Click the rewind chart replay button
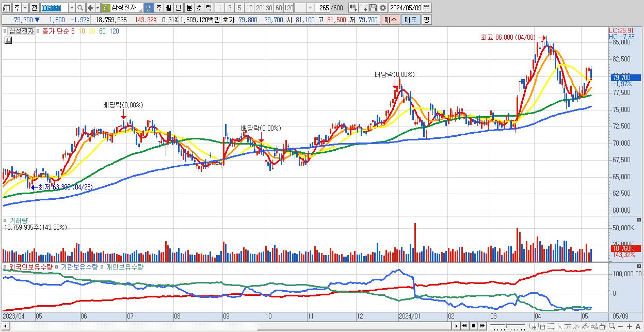 464,326
